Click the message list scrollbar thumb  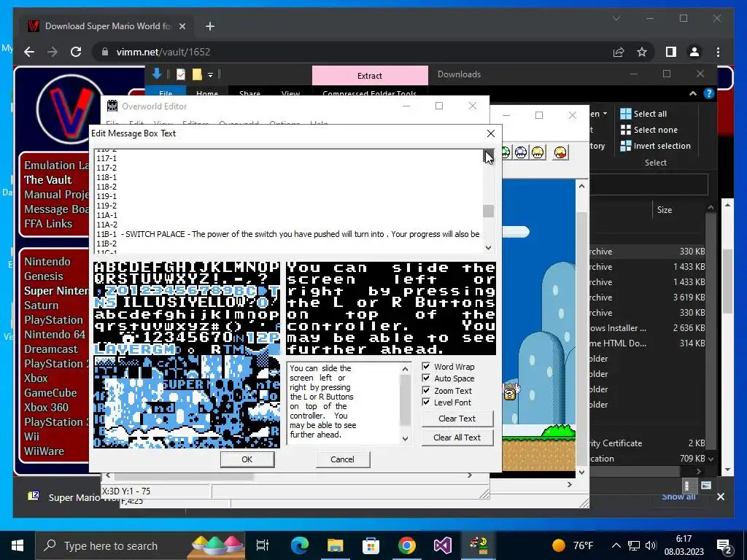(x=488, y=211)
